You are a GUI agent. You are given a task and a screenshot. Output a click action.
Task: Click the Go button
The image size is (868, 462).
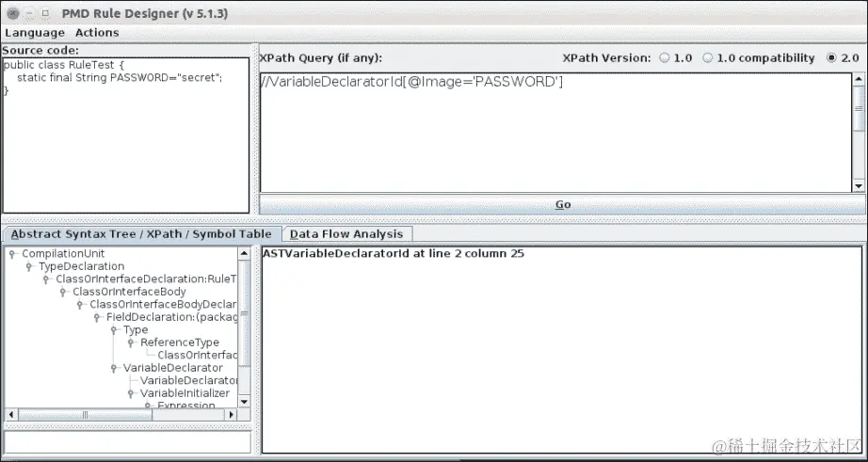[562, 204]
